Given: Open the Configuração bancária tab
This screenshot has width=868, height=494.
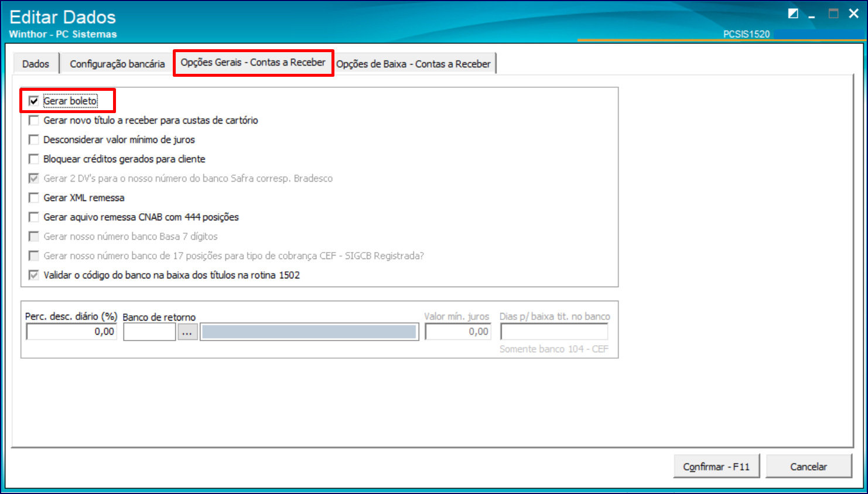Looking at the screenshot, I should coord(117,64).
